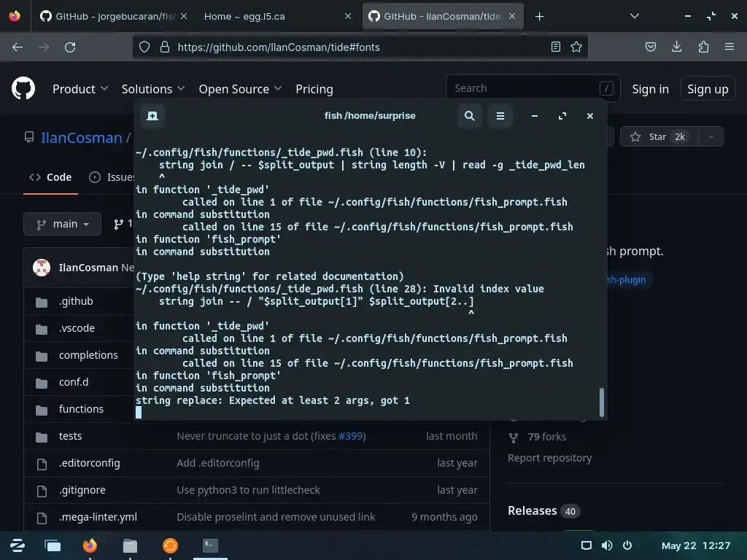Expand the Product menu

click(80, 89)
